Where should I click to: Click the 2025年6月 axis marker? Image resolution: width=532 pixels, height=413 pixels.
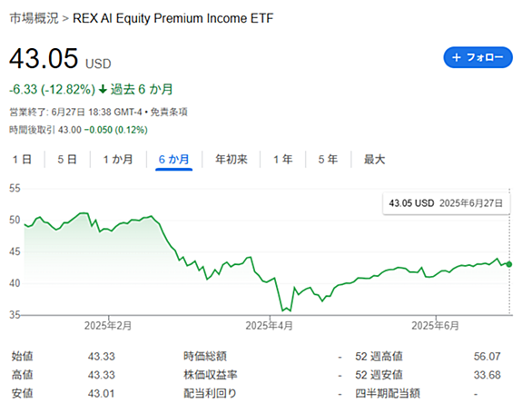pos(435,326)
